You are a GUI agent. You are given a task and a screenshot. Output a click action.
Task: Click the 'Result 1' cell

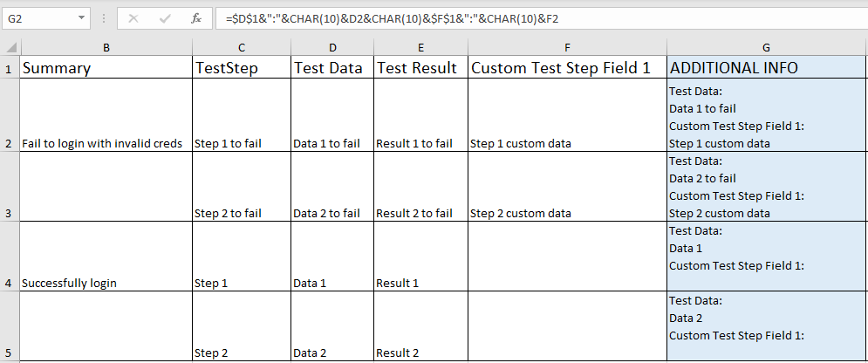[398, 283]
